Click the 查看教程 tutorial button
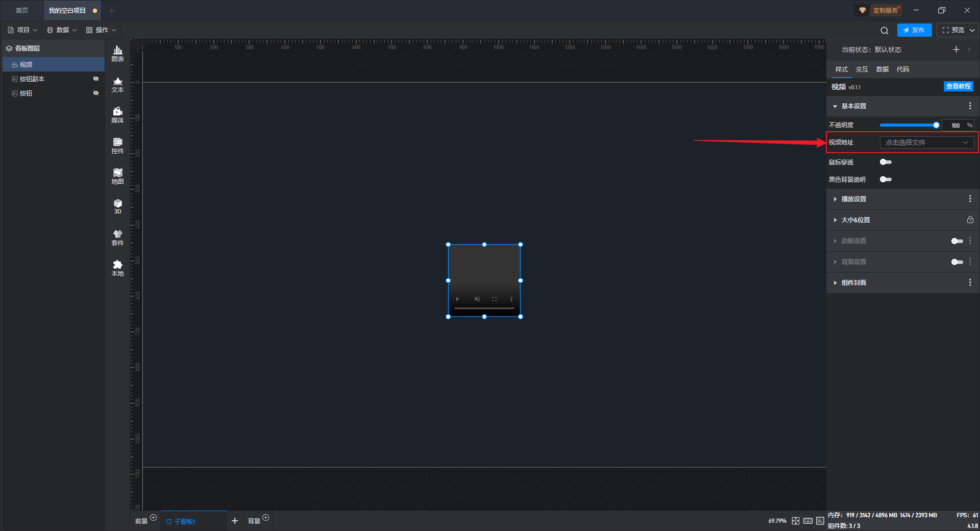 958,86
